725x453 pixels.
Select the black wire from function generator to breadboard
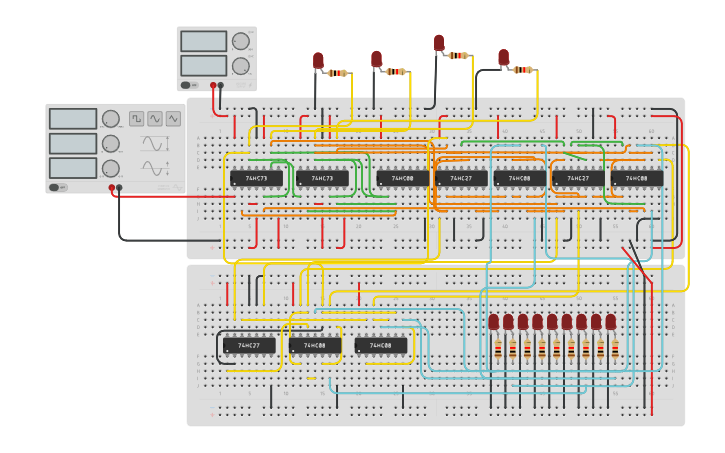pyautogui.click(x=169, y=240)
